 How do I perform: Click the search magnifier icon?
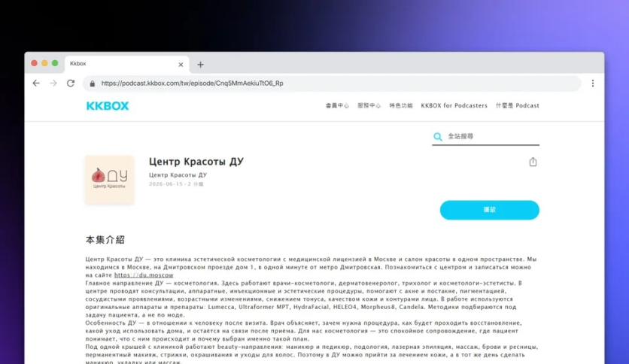[x=438, y=137]
